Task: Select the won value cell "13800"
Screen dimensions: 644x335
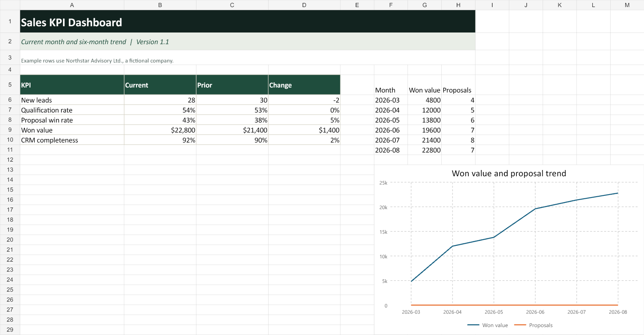Action: pos(425,120)
